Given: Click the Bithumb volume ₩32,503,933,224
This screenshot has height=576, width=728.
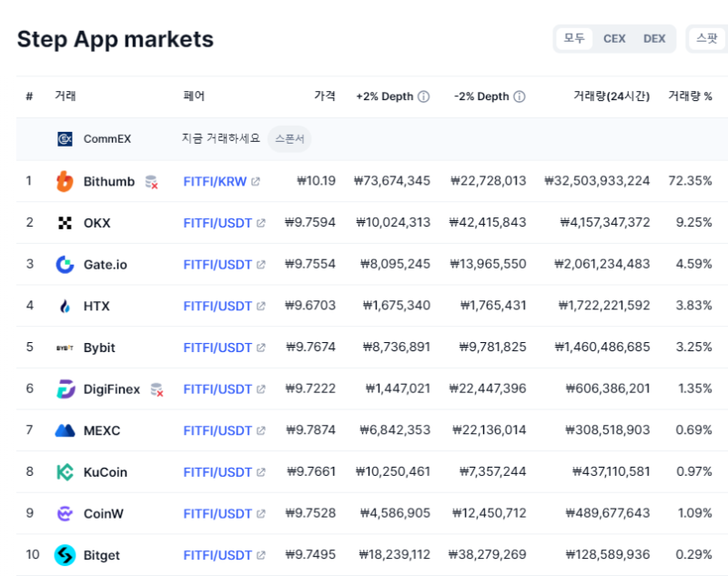Looking at the screenshot, I should [597, 180].
